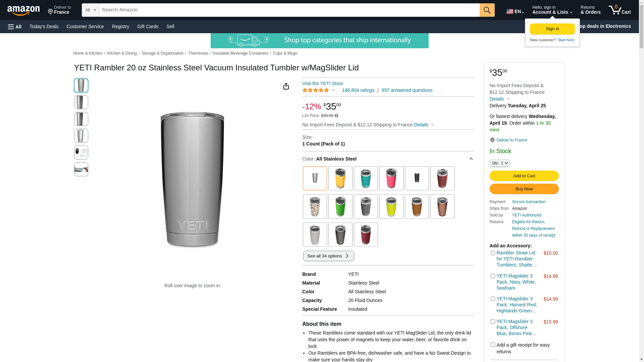644x362 pixels.
Task: Click inside the Search Amazon field
Action: pyautogui.click(x=289, y=10)
